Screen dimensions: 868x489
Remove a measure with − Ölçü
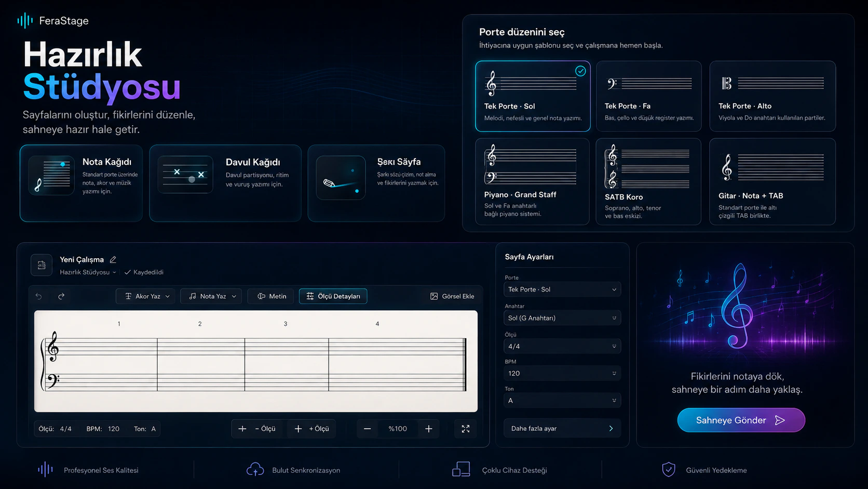[x=257, y=429]
